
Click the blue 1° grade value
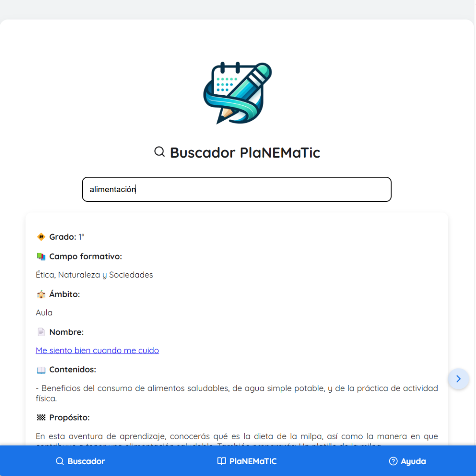point(81,237)
